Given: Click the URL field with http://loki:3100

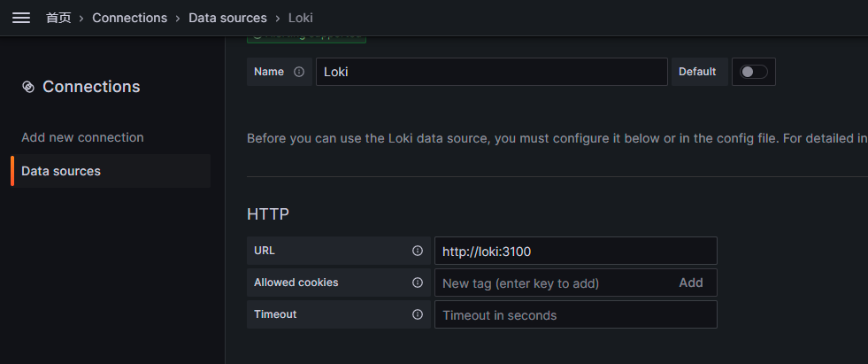Looking at the screenshot, I should (575, 251).
